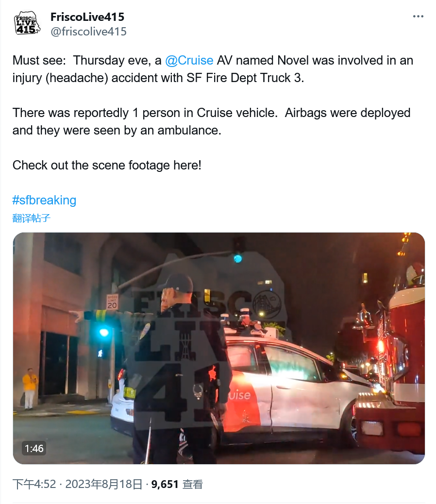
Task: Click the FriscoLive415 display name
Action: click(x=87, y=17)
